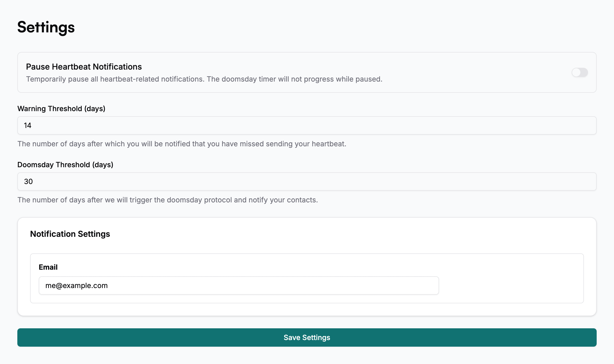Screen dimensions: 614x364
Task: Click the 'Temporarily pause all heartbeat' description
Action: coord(204,79)
